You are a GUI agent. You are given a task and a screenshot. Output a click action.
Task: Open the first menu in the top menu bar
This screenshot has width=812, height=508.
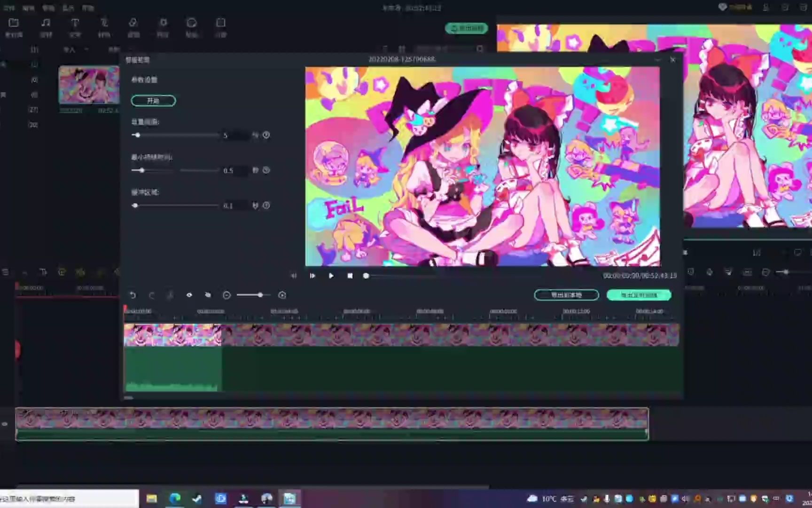[9, 8]
